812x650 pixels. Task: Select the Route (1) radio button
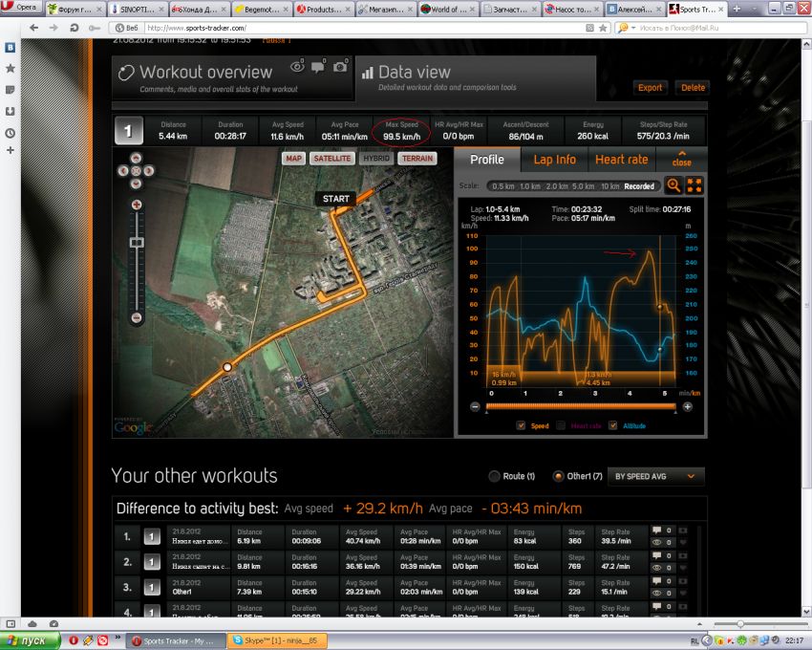494,476
